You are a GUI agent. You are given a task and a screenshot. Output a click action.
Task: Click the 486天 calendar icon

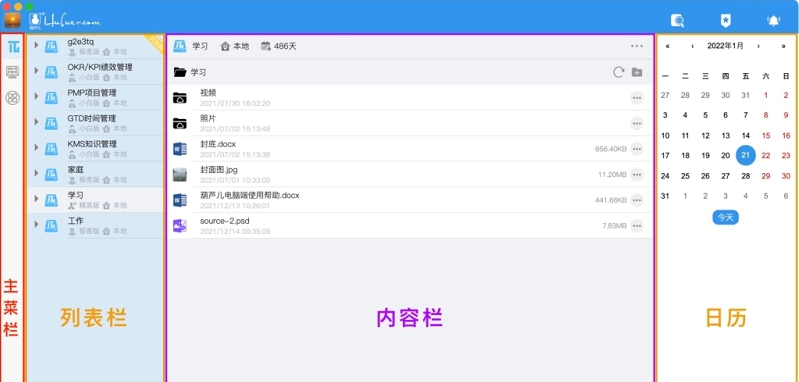coord(265,46)
